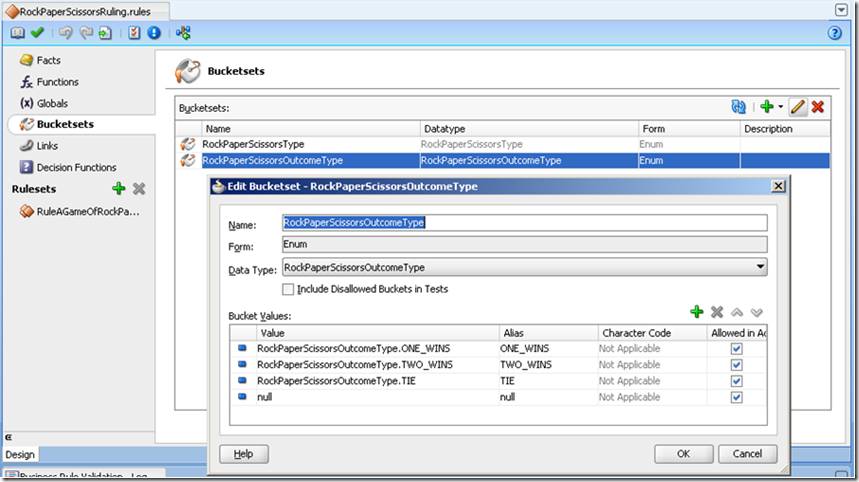The width and height of the screenshot is (859, 482).
Task: Uncheck Allowed checkbox for ONE_WINS row
Action: click(737, 349)
